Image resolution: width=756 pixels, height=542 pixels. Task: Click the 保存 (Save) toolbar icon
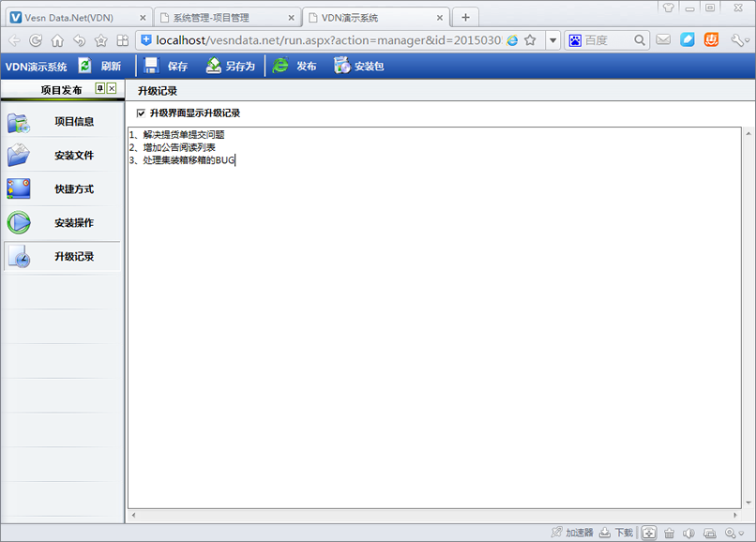coord(166,66)
